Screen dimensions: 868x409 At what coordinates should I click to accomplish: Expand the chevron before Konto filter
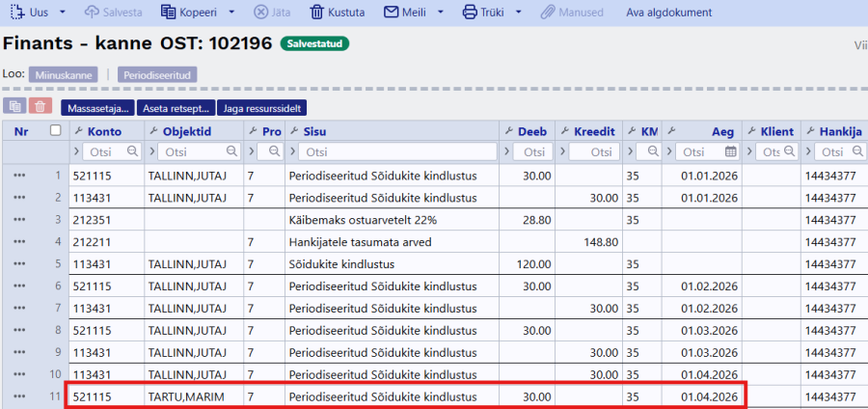pos(76,151)
